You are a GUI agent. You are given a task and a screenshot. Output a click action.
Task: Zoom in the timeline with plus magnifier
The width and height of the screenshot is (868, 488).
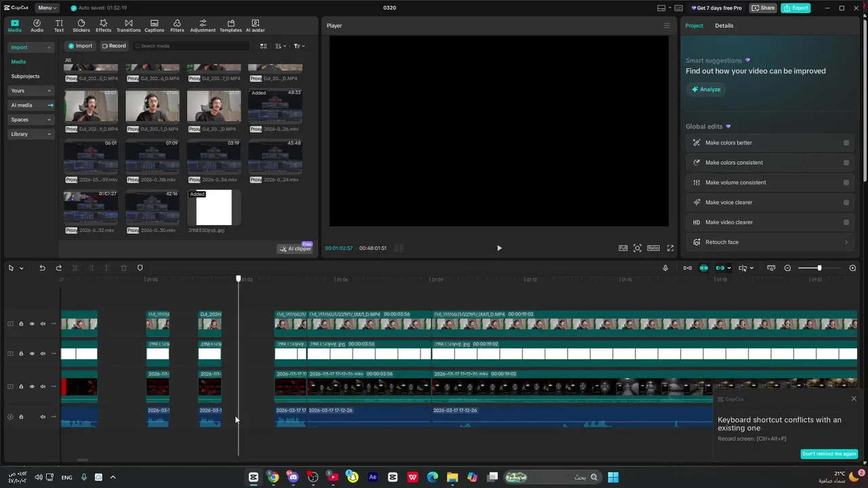pos(852,268)
